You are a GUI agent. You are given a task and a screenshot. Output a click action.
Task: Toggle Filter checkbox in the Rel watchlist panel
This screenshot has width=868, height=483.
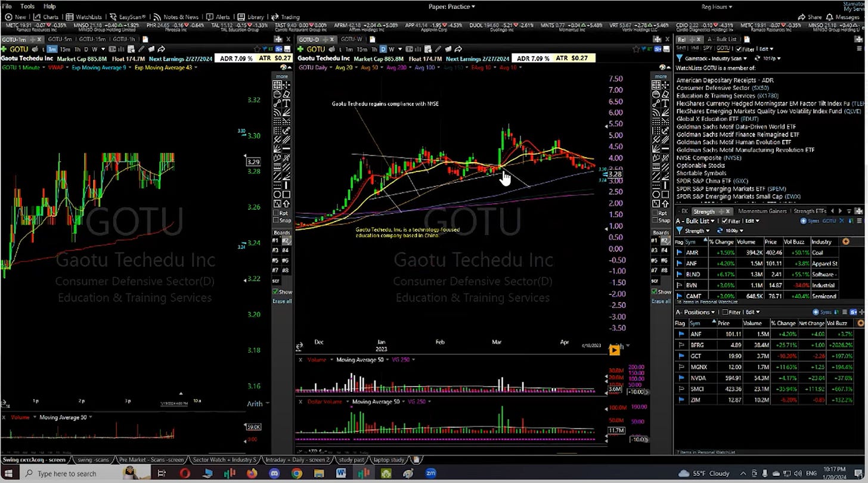tap(739, 49)
